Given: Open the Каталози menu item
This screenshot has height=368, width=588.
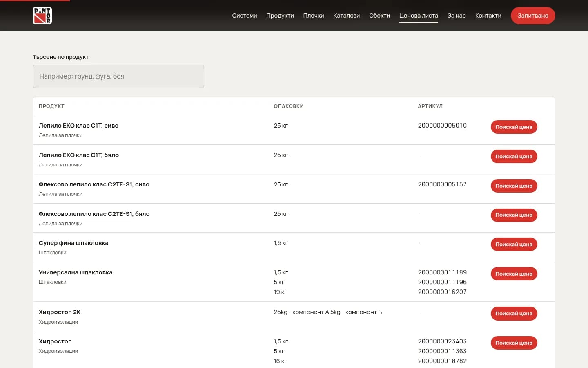Looking at the screenshot, I should tap(347, 16).
